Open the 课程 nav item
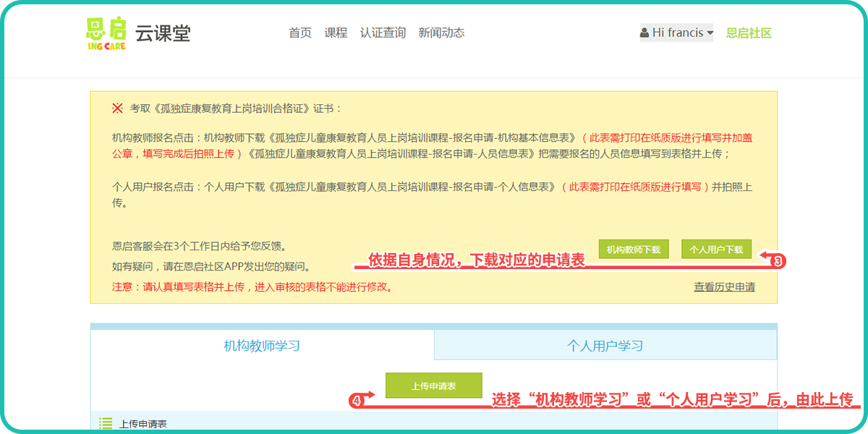This screenshot has height=434, width=868. (x=336, y=33)
